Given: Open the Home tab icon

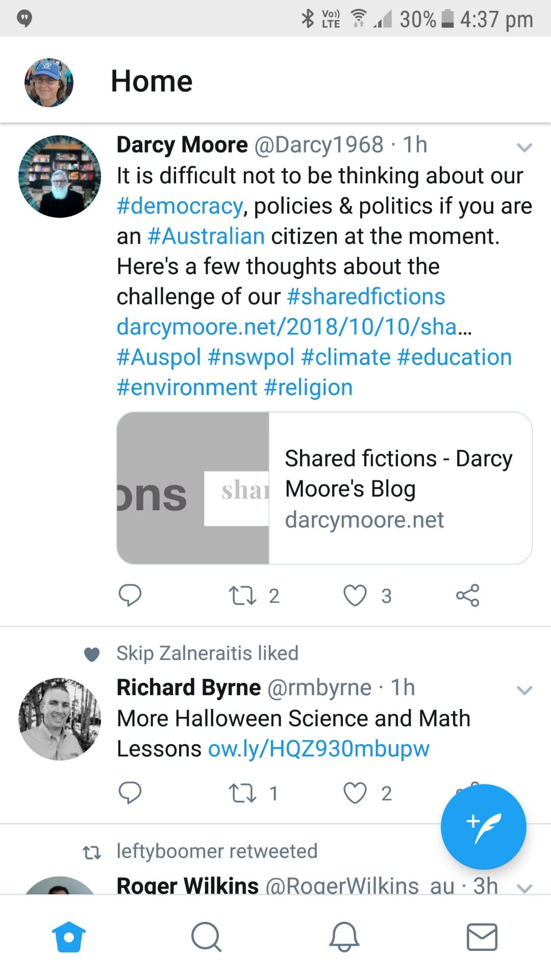Looking at the screenshot, I should coord(69,937).
